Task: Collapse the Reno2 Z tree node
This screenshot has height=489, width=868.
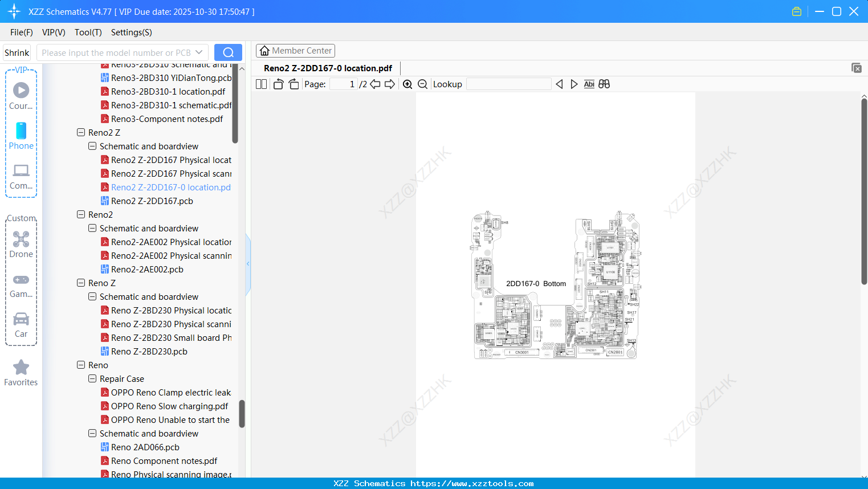Action: coord(81,132)
